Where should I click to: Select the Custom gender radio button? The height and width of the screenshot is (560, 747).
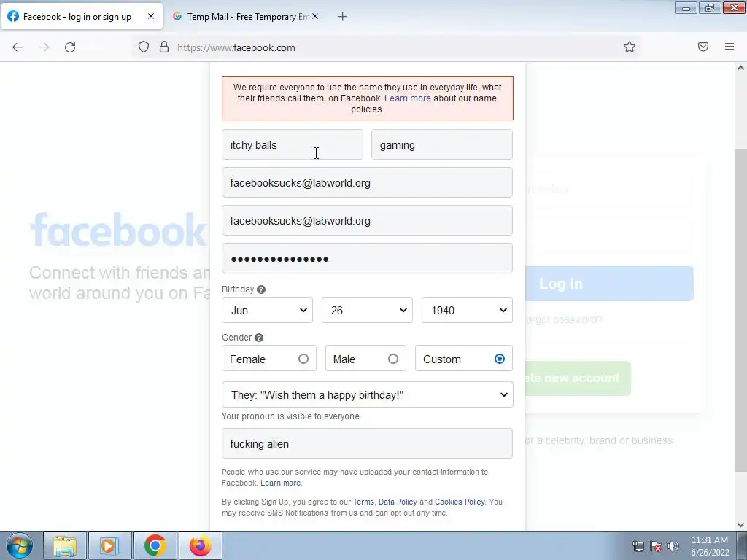click(500, 359)
